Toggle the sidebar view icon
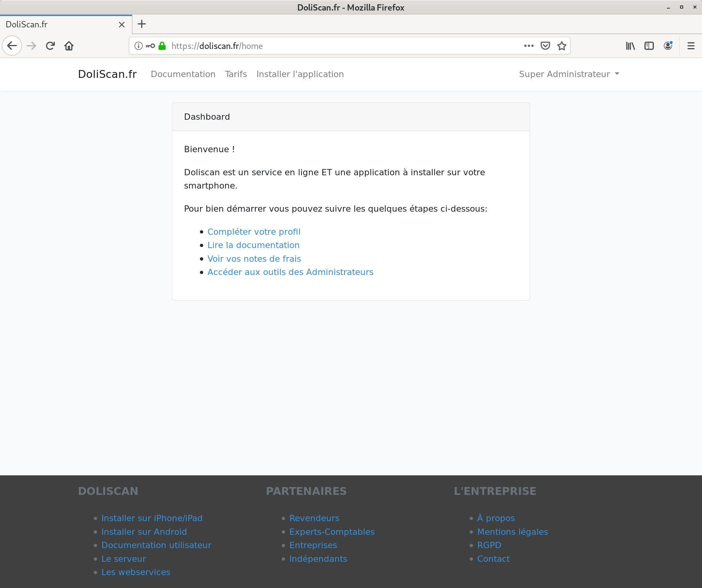 point(649,46)
